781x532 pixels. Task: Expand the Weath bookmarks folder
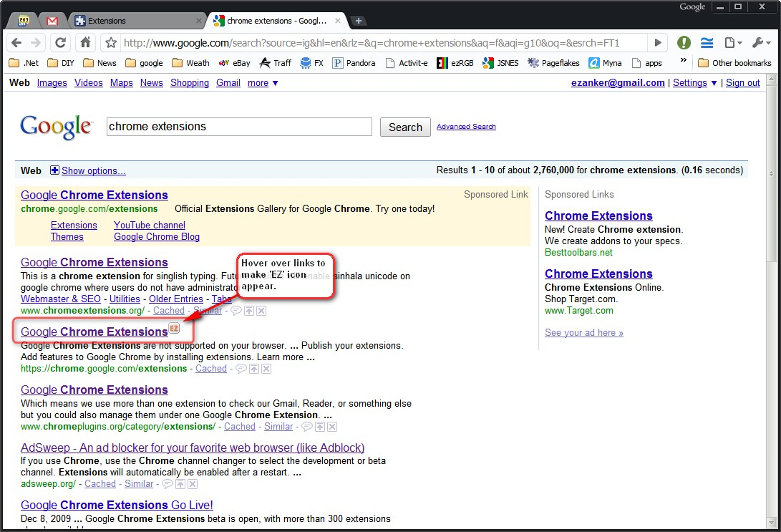(x=190, y=63)
